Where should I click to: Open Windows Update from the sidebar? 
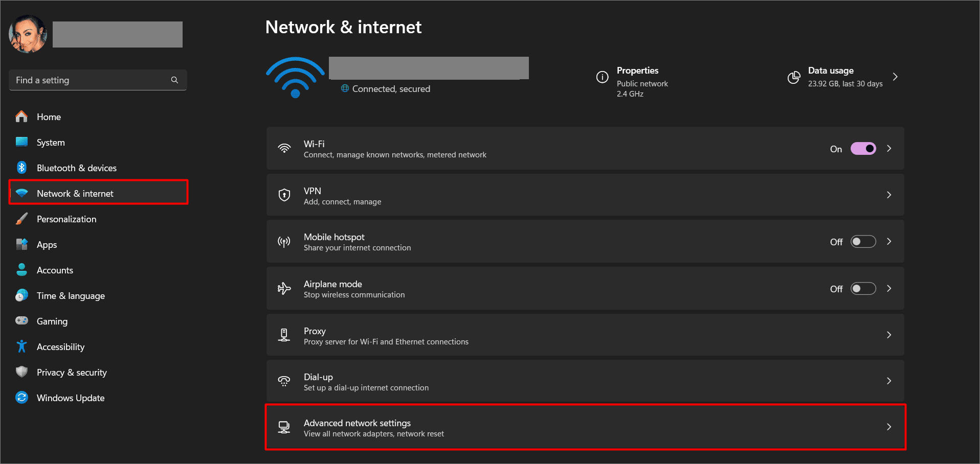[71, 398]
